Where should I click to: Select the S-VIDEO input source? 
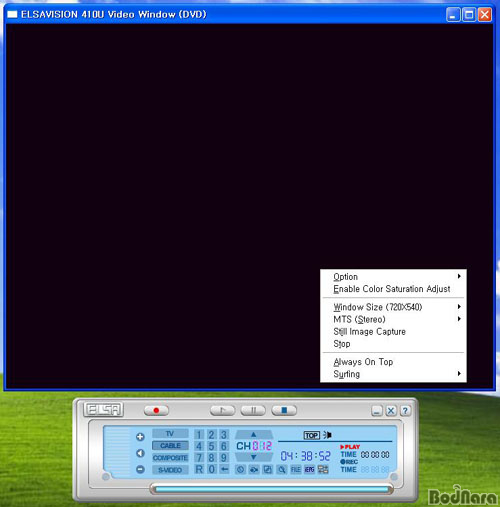pos(170,470)
